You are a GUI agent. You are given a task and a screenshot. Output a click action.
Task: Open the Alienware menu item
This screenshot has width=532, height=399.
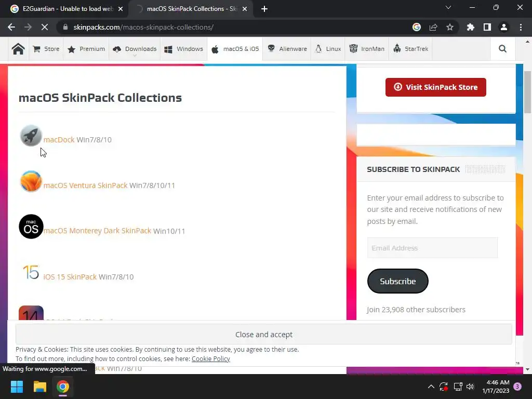(287, 49)
